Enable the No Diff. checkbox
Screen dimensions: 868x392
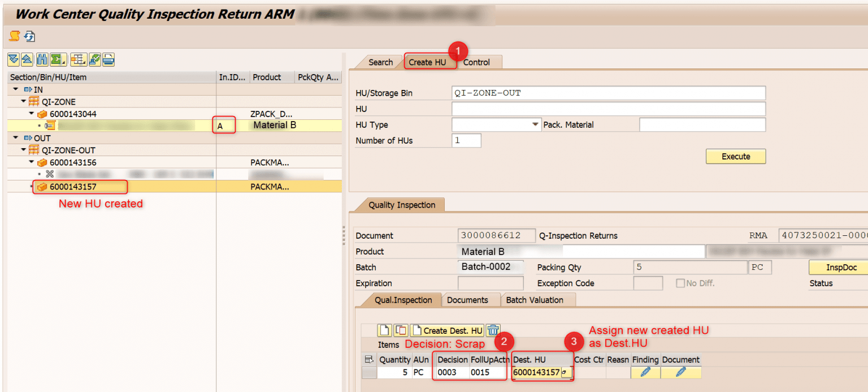pos(679,283)
